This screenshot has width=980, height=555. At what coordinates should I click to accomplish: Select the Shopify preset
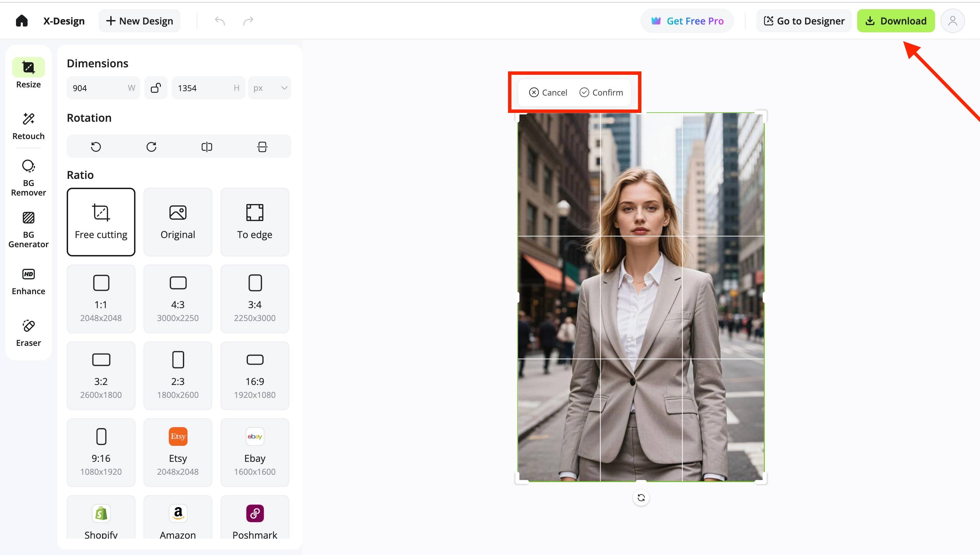tap(101, 517)
